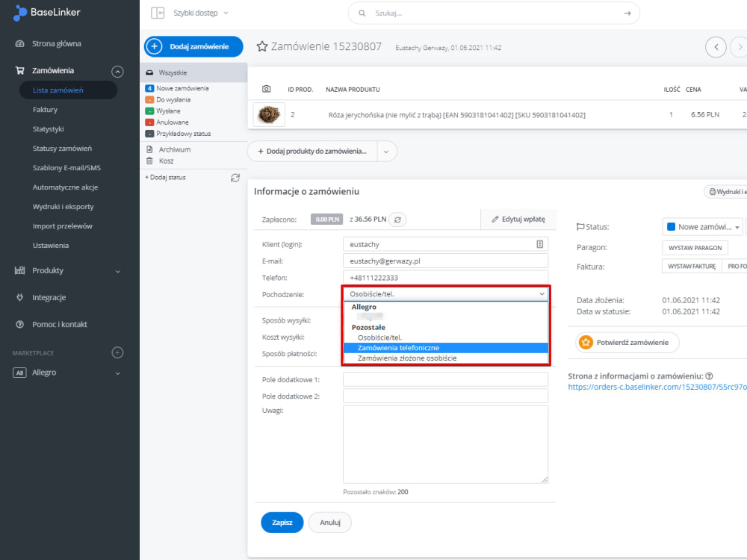
Task: Go to Statystyki
Action: [x=48, y=129]
